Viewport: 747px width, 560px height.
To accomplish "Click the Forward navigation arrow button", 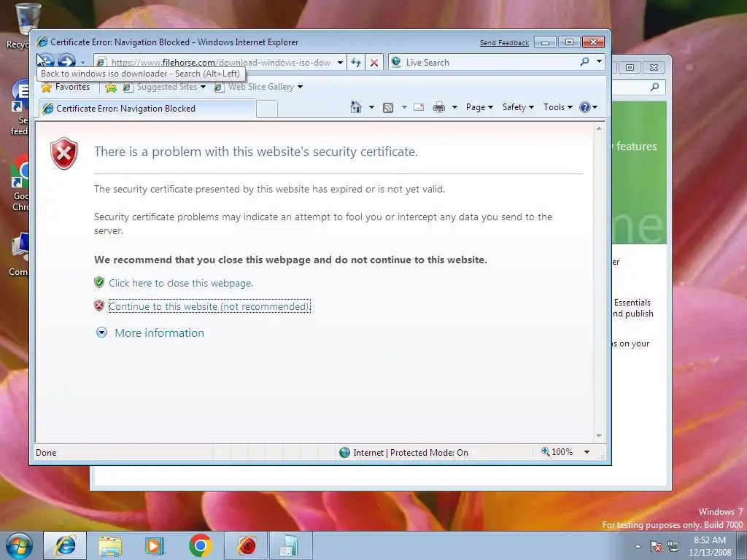I will pos(66,61).
